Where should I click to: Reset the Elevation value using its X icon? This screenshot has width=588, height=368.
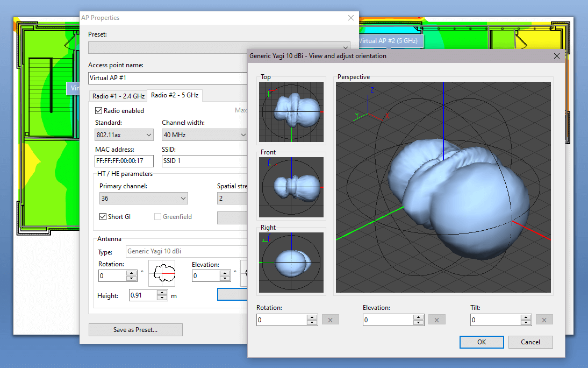[436, 319]
